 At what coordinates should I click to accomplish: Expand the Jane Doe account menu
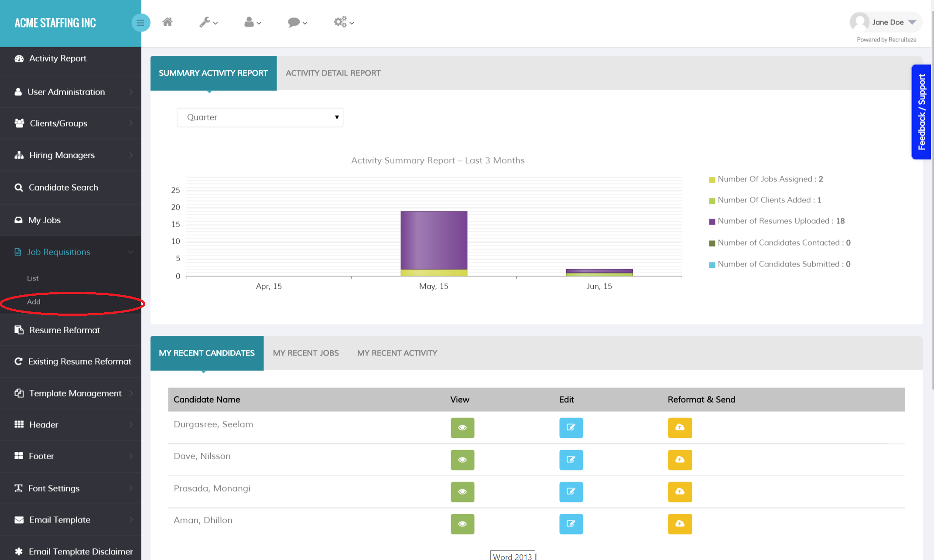coord(886,21)
